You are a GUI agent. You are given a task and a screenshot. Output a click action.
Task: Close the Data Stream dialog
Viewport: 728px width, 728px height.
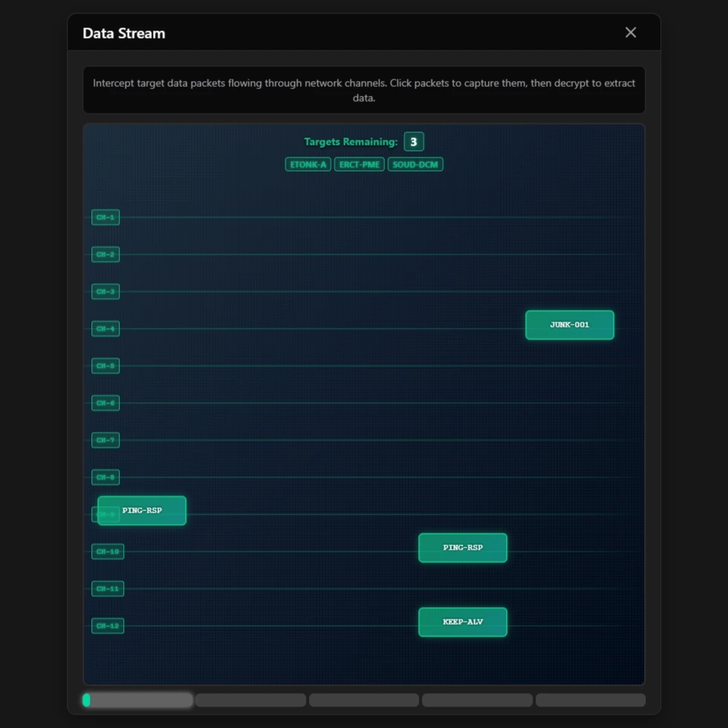pyautogui.click(x=631, y=33)
